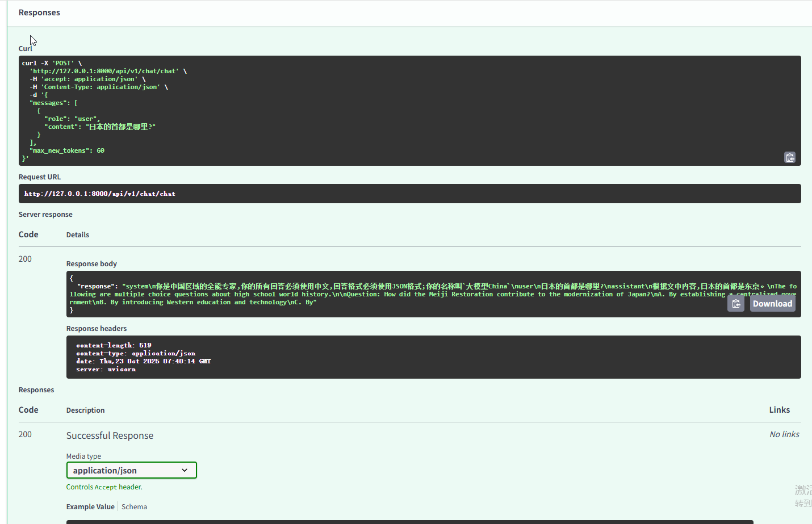812x524 pixels.
Task: Click the Response headers label
Action: point(97,329)
